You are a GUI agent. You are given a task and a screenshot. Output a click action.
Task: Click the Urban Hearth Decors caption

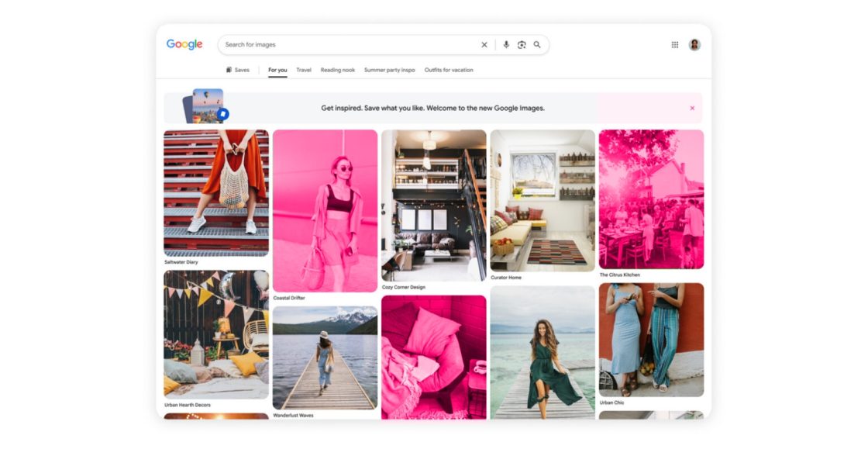coord(187,405)
